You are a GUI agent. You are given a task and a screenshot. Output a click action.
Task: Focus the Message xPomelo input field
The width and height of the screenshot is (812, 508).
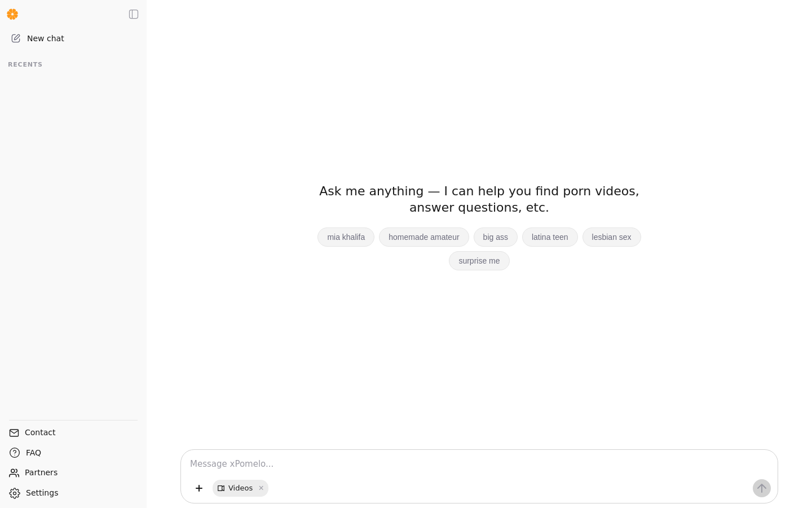tap(479, 464)
